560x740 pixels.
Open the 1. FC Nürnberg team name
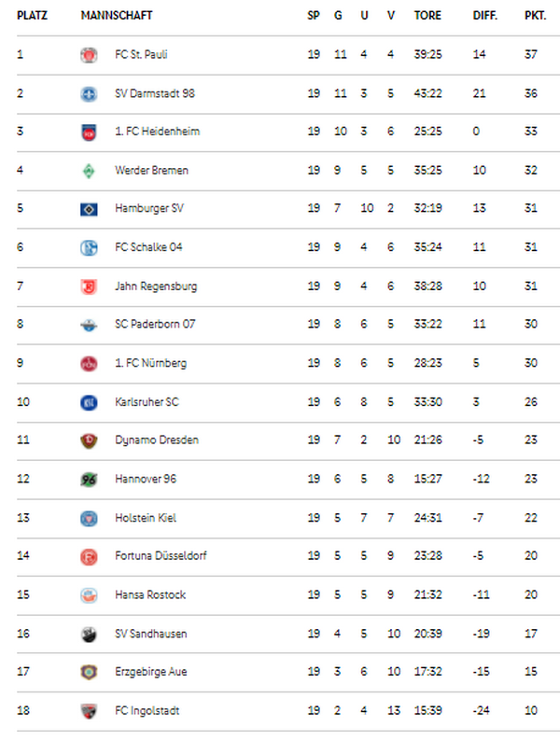click(x=150, y=363)
